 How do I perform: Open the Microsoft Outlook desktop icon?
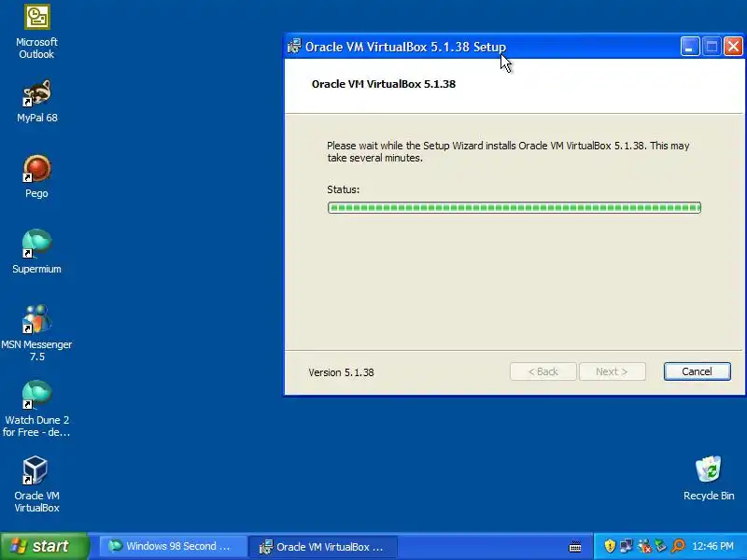(36, 18)
